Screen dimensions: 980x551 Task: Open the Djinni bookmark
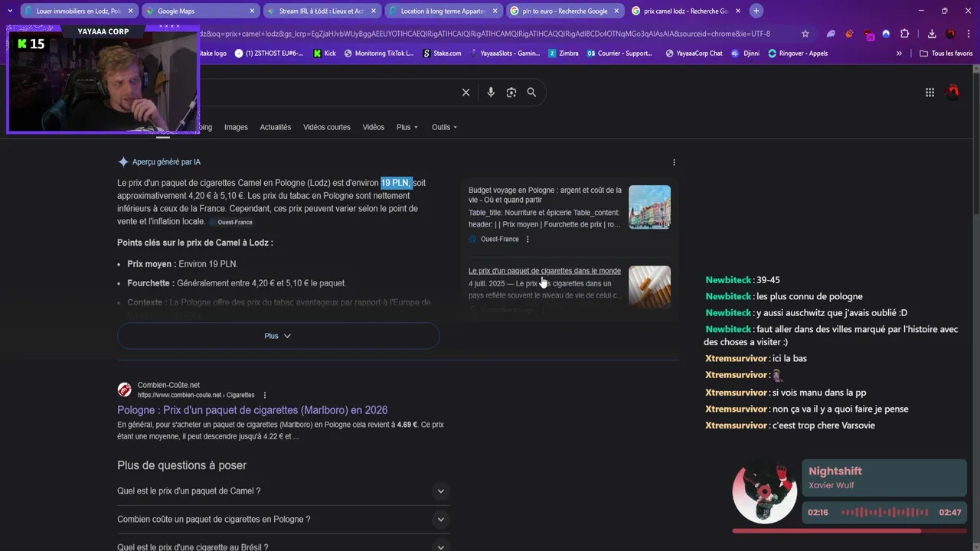click(745, 54)
